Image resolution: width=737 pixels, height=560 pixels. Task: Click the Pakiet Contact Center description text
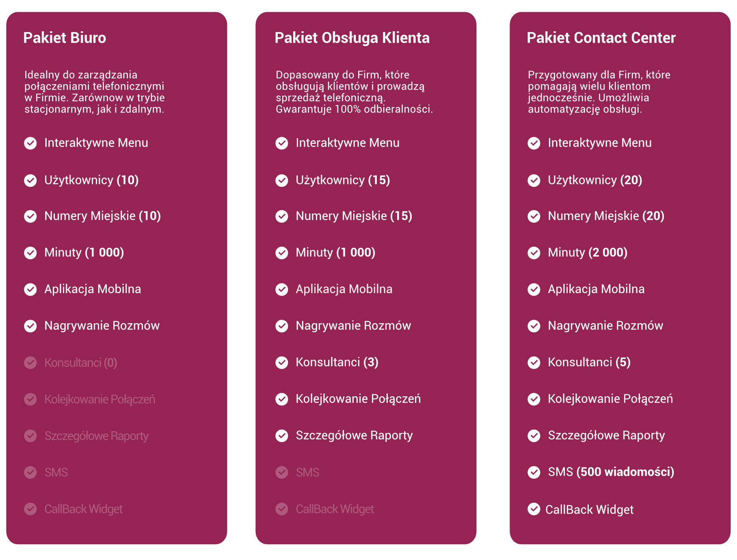click(x=599, y=92)
